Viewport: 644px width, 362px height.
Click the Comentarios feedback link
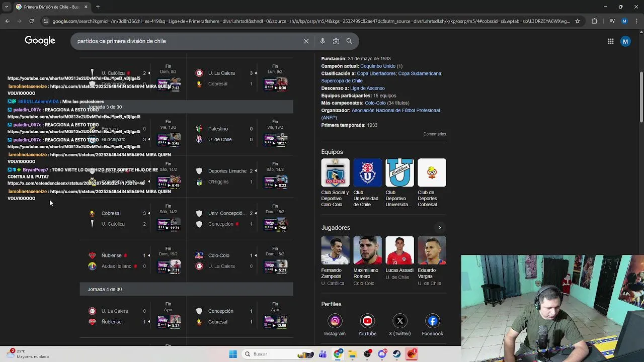[435, 134]
